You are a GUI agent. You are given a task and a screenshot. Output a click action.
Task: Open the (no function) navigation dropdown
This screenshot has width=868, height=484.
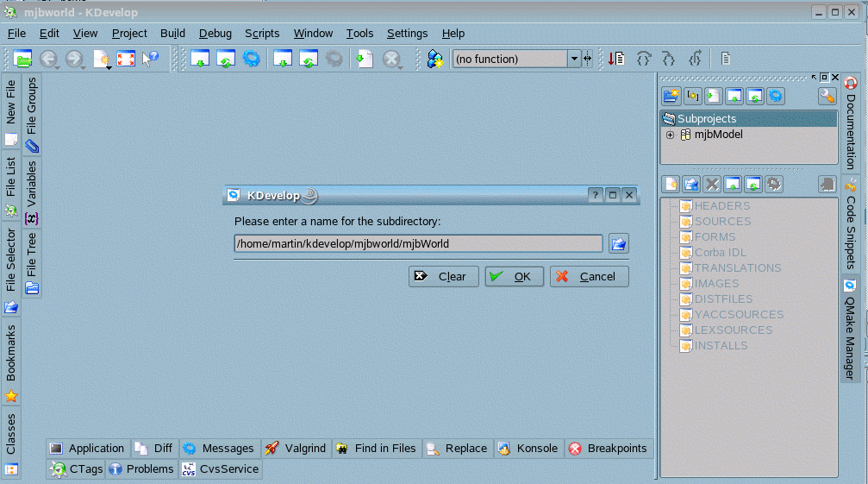[x=574, y=59]
